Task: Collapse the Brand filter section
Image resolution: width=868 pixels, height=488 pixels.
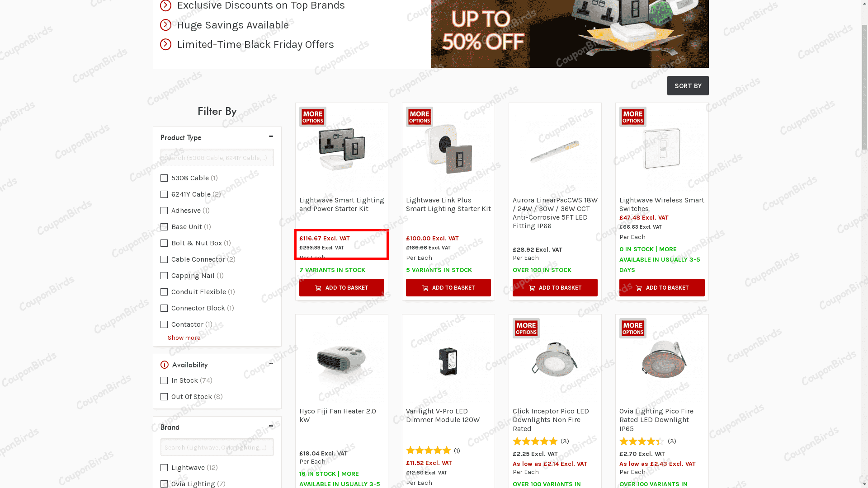Action: point(271,426)
